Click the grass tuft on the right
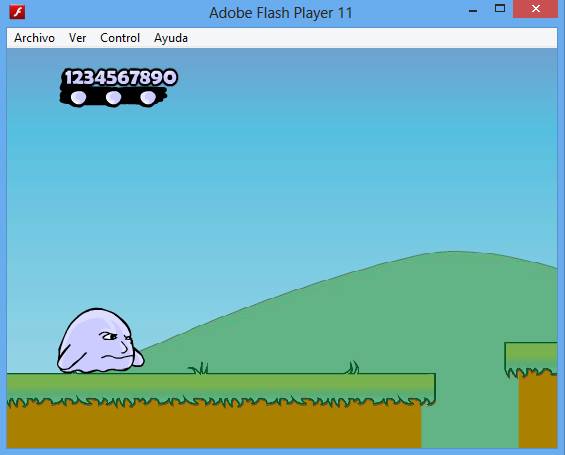Screen dimensions: 565x455 [x=352, y=367]
